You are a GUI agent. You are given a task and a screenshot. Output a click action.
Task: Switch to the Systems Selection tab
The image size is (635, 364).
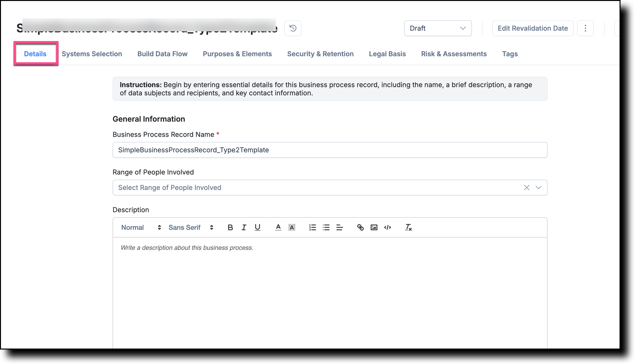click(92, 54)
